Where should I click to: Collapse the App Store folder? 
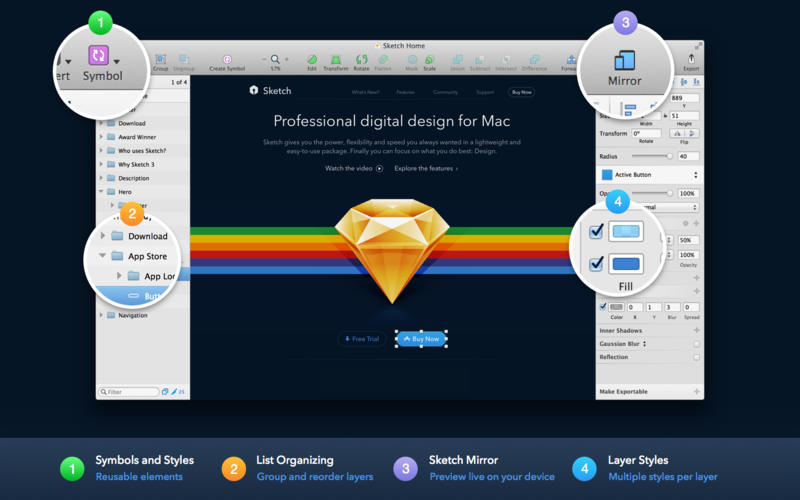pos(103,256)
